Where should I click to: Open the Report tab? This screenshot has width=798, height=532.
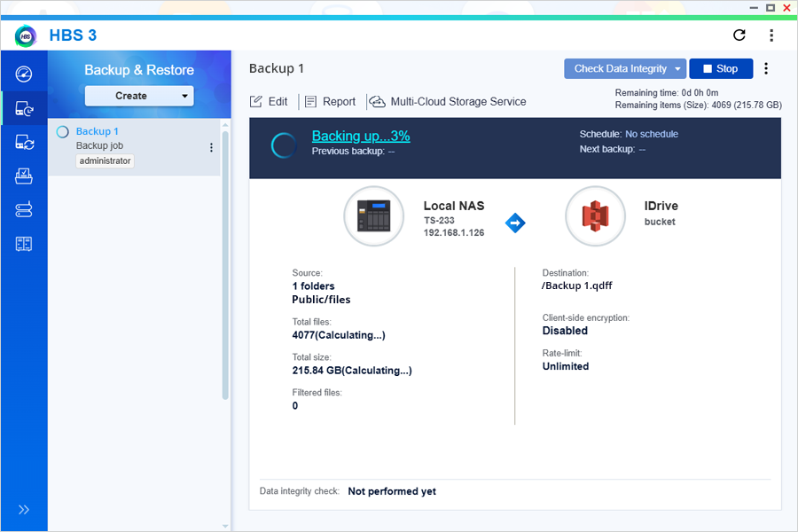330,102
